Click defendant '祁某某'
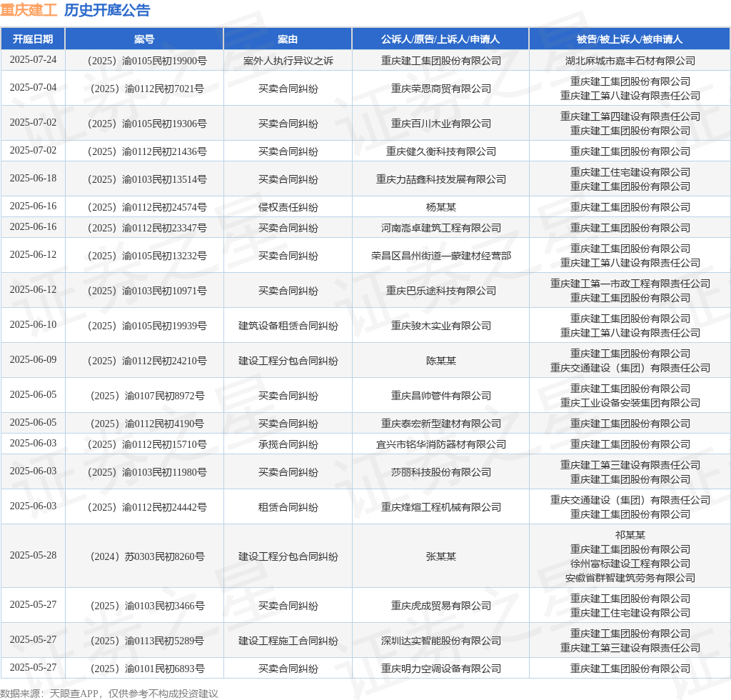Screen dimensions: 731x700 (630, 536)
